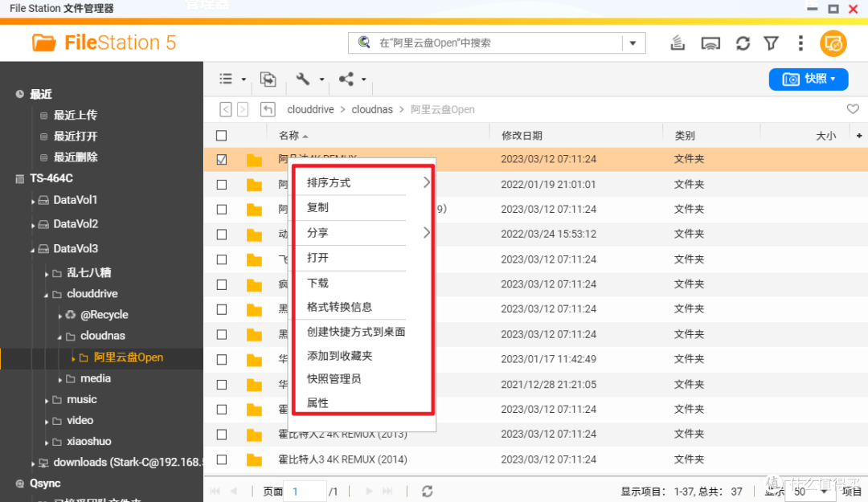Open 属性 from the context menu
The height and width of the screenshot is (502, 868).
click(318, 402)
